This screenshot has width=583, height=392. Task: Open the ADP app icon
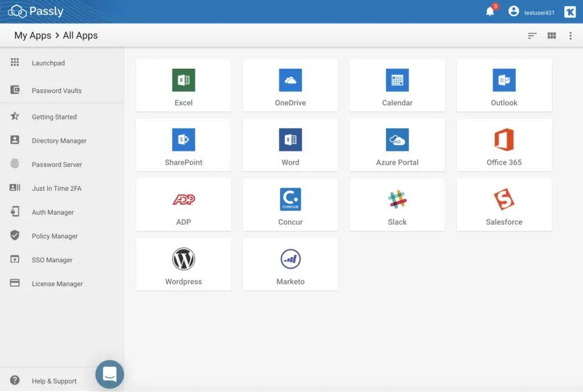coord(183,200)
